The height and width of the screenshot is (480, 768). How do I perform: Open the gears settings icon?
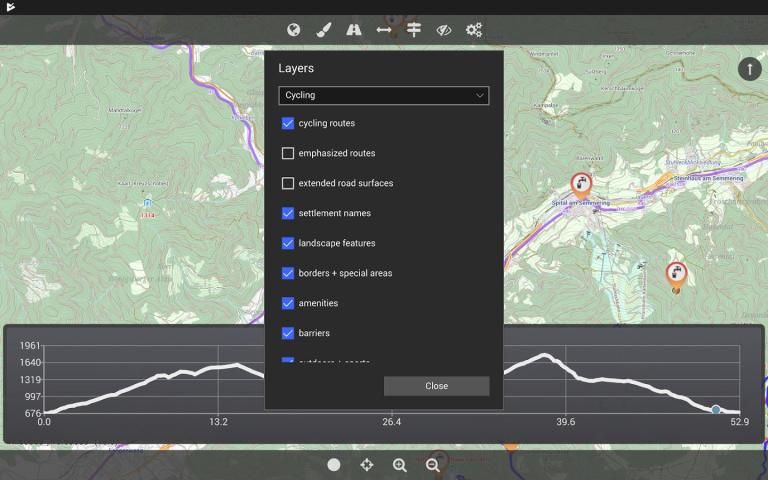[474, 30]
